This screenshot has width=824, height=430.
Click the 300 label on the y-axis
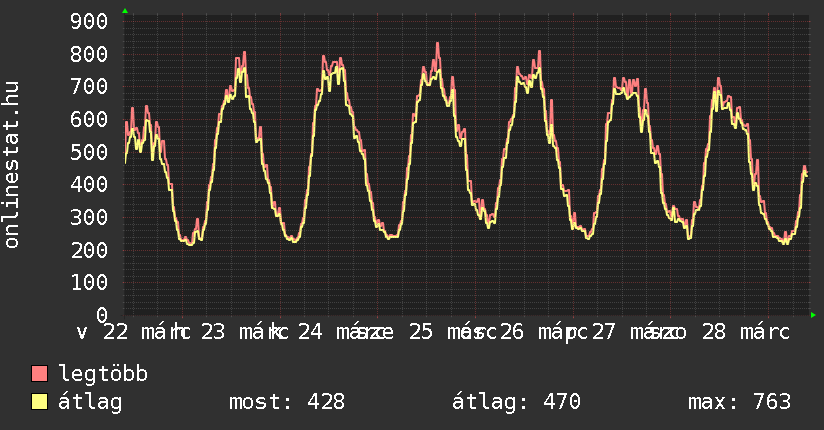(90, 217)
